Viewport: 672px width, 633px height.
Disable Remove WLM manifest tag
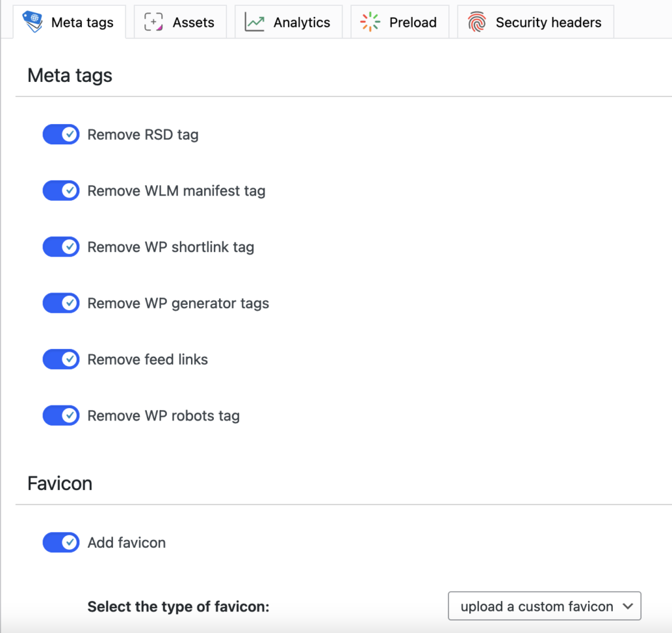pyautogui.click(x=61, y=191)
